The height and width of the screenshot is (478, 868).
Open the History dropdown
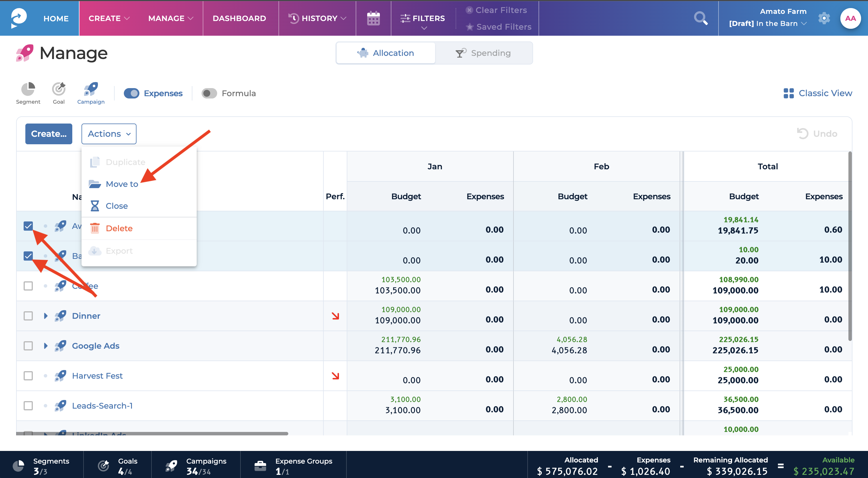coord(317,18)
